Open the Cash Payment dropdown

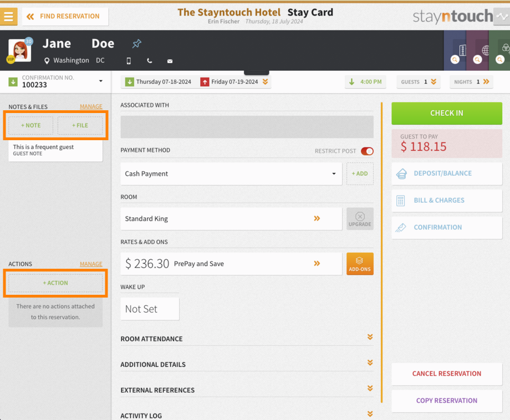[231, 174]
